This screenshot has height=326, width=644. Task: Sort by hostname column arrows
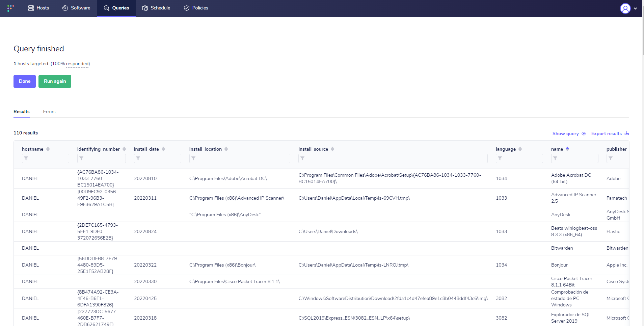click(x=48, y=149)
